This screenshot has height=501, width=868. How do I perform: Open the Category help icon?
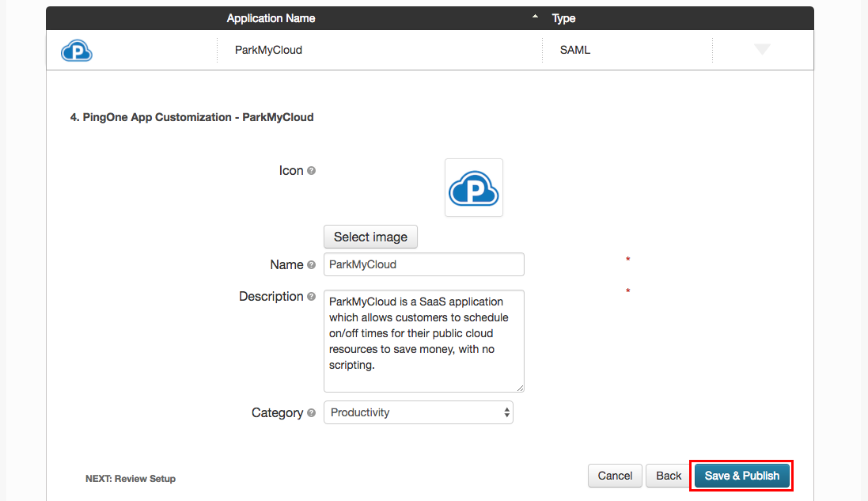click(x=312, y=413)
